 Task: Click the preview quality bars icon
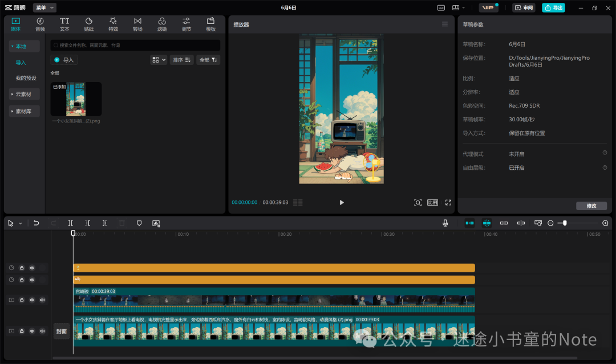point(298,202)
